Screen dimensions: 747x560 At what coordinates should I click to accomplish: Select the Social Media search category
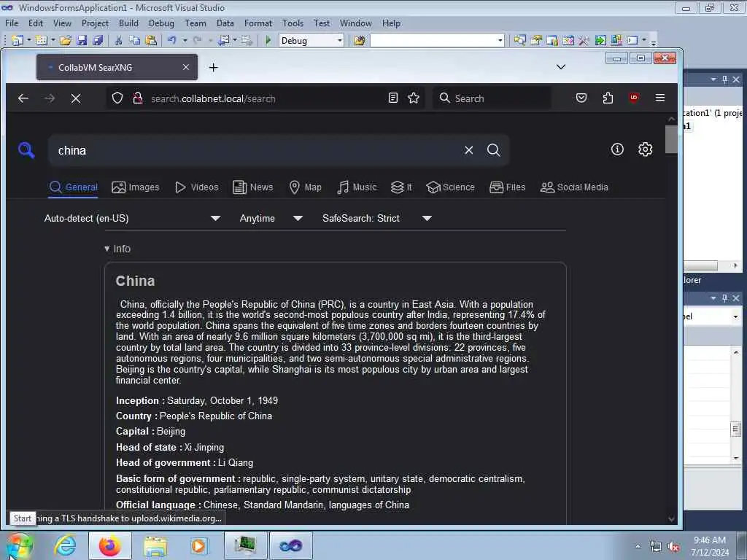574,187
